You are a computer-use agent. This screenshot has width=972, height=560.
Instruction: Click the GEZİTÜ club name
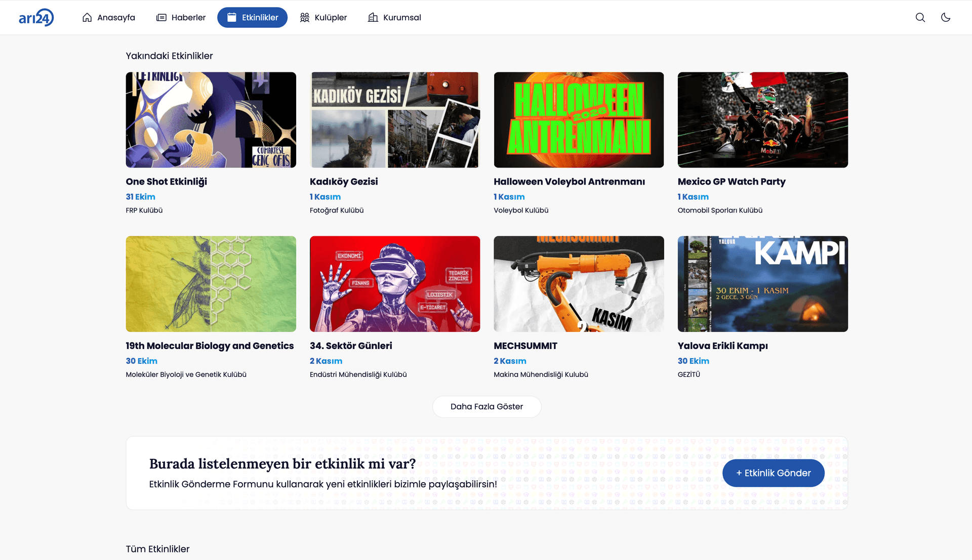(x=689, y=375)
